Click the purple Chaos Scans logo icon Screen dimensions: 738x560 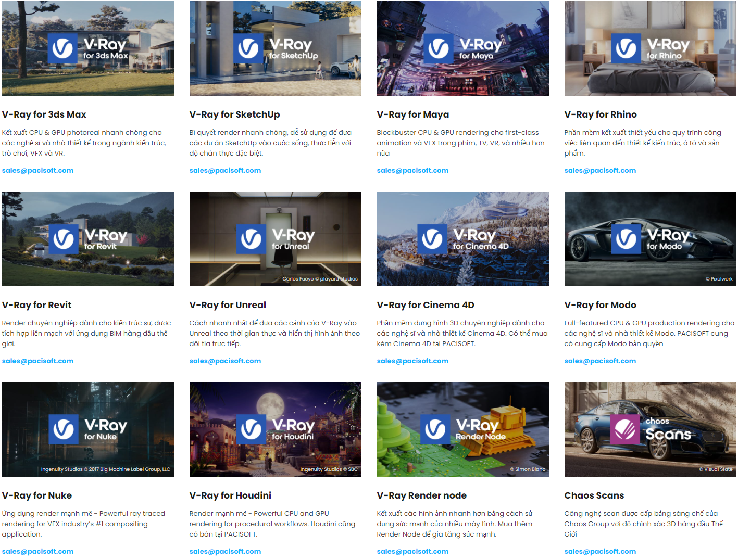[624, 429]
